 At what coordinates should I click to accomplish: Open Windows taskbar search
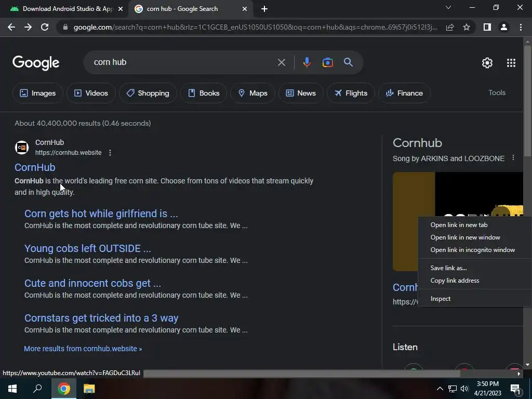pyautogui.click(x=37, y=389)
